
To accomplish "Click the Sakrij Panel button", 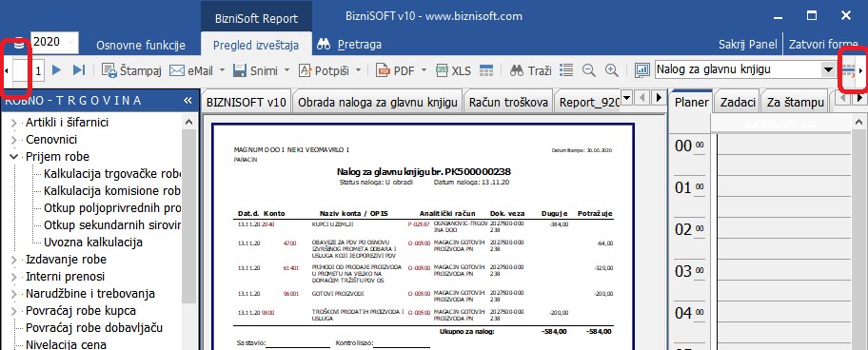I will tap(748, 45).
